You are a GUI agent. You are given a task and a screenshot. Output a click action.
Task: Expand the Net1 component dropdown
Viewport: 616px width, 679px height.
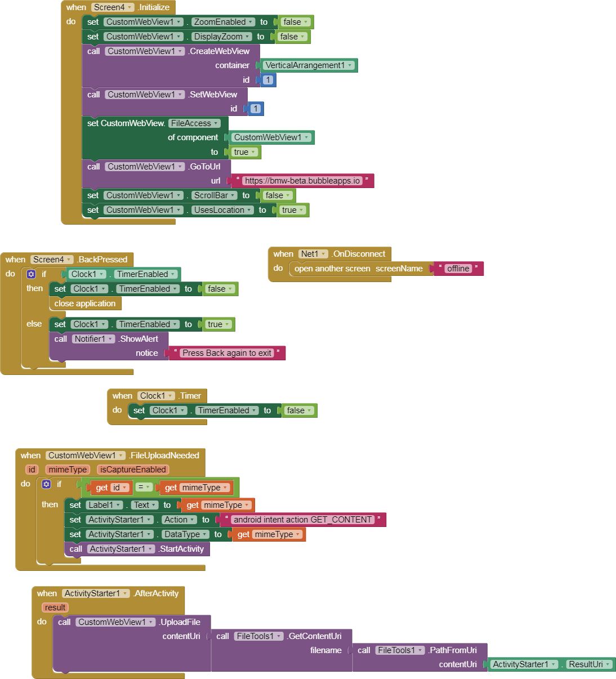pos(313,254)
